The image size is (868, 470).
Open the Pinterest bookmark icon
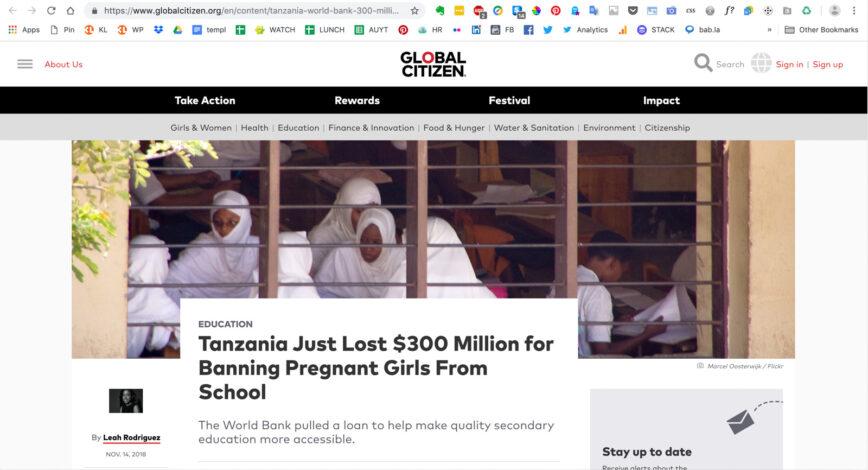pos(403,30)
